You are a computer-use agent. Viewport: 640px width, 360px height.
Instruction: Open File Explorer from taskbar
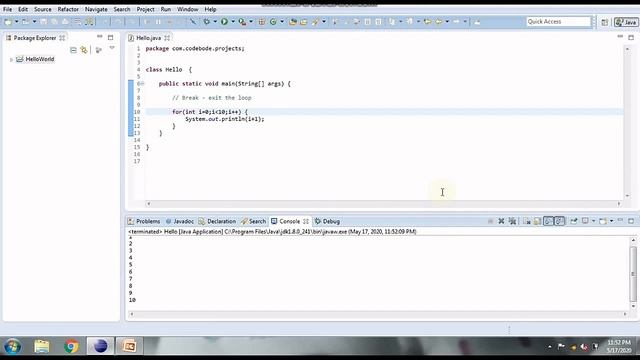pos(42,347)
